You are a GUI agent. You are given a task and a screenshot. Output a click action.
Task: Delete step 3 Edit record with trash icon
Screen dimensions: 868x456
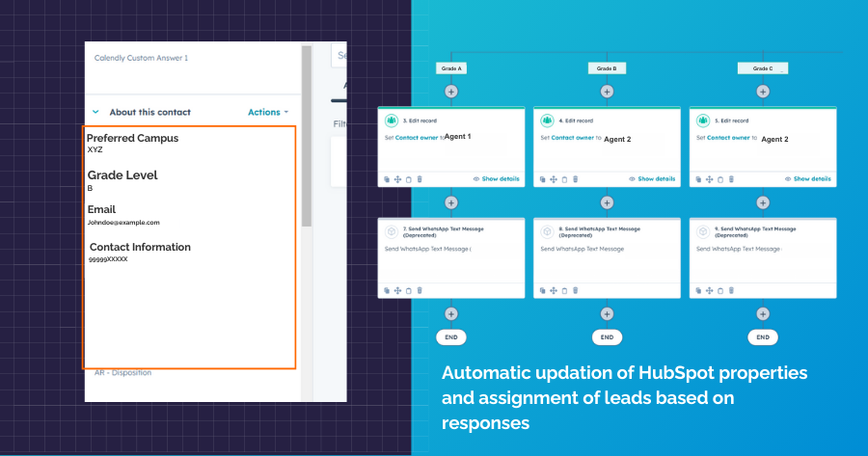[420, 179]
